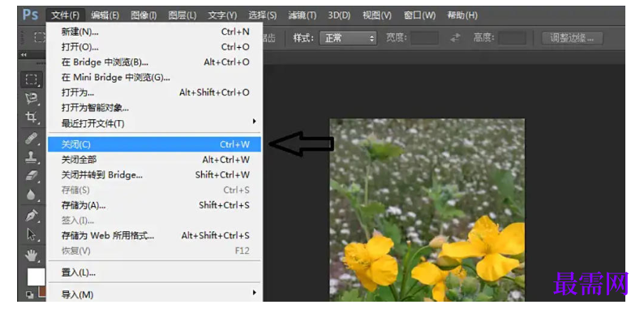Open the 窗口(W) menu
Screen dimensions: 644x309
tap(419, 15)
